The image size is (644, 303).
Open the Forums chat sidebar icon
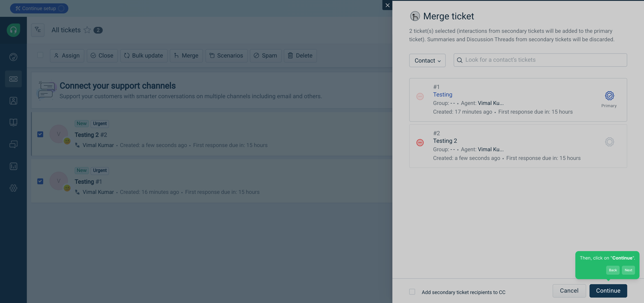coord(13,144)
